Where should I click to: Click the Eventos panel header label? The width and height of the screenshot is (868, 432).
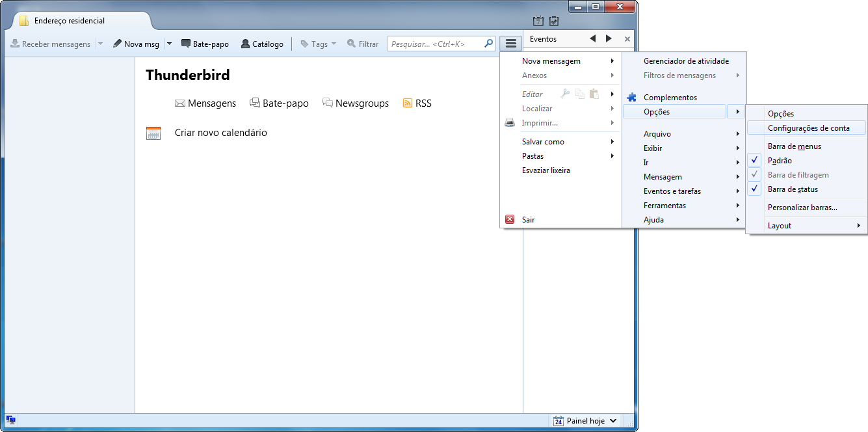coord(544,39)
